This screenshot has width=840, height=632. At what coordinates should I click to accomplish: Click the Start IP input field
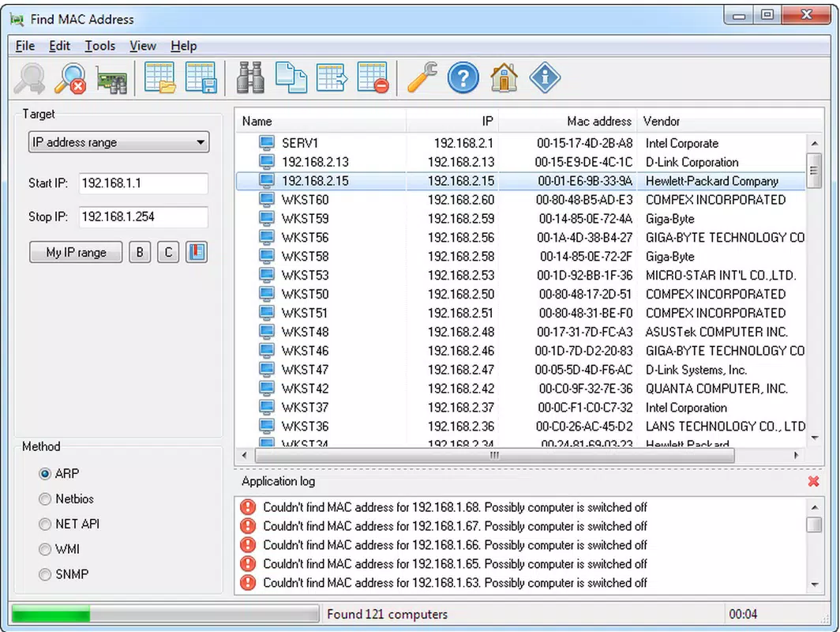143,183
